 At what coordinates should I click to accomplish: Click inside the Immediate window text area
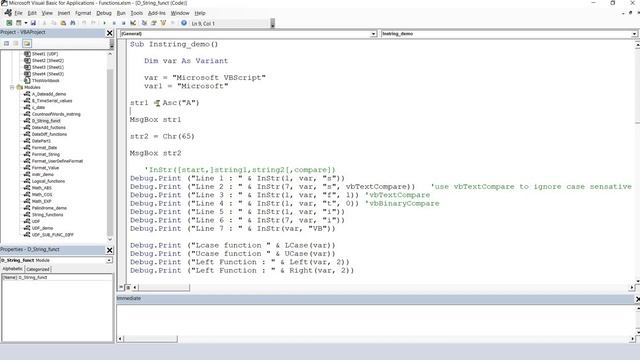376,320
